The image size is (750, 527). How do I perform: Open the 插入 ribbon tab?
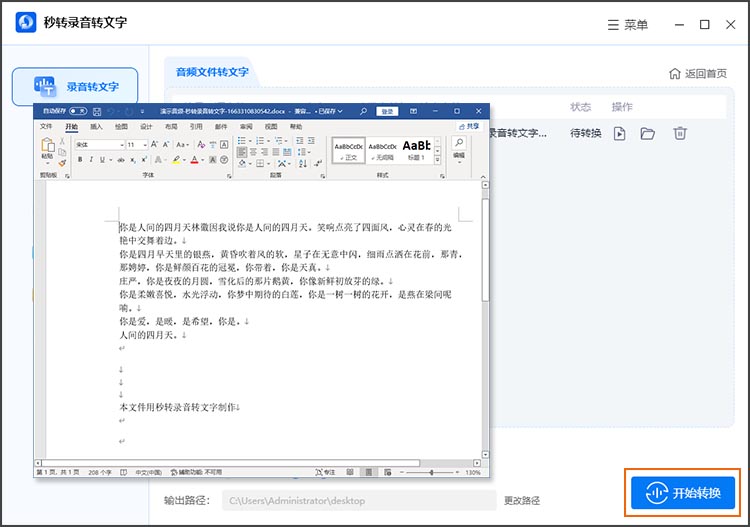[96, 127]
